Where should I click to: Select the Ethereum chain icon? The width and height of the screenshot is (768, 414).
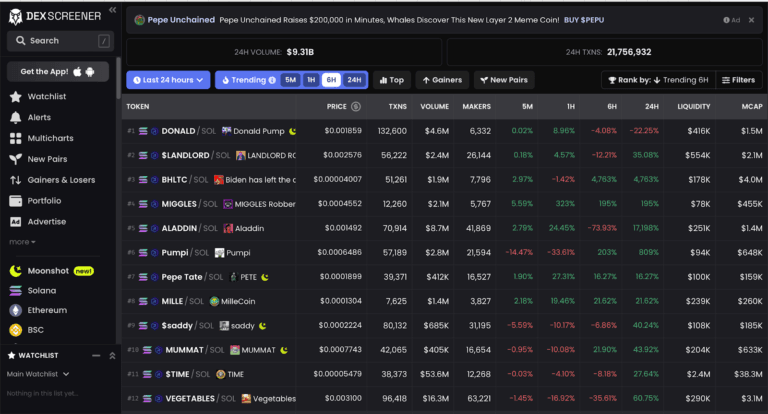(x=16, y=310)
